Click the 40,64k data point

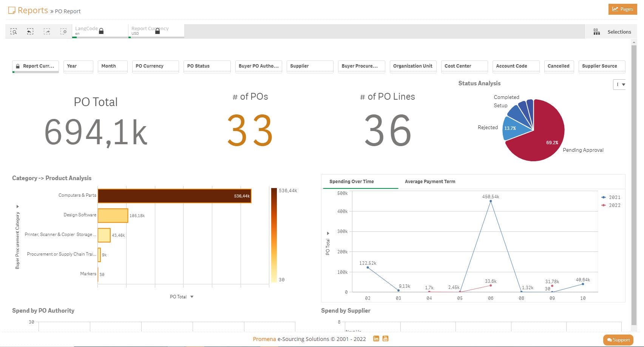583,284
